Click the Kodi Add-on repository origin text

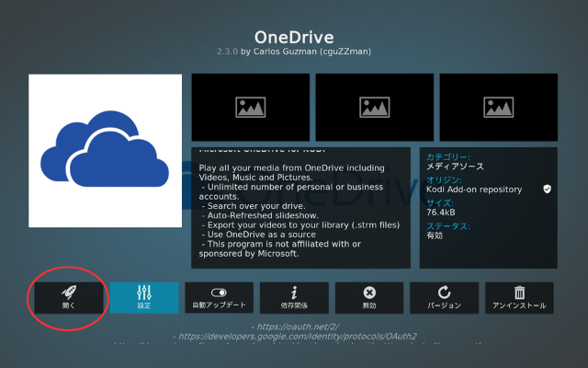(x=474, y=190)
